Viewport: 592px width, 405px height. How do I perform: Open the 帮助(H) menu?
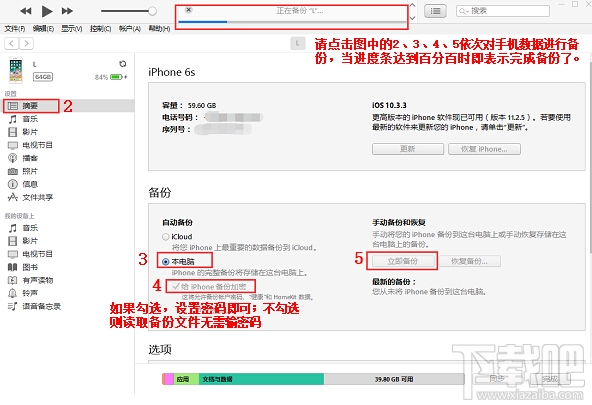(159, 29)
